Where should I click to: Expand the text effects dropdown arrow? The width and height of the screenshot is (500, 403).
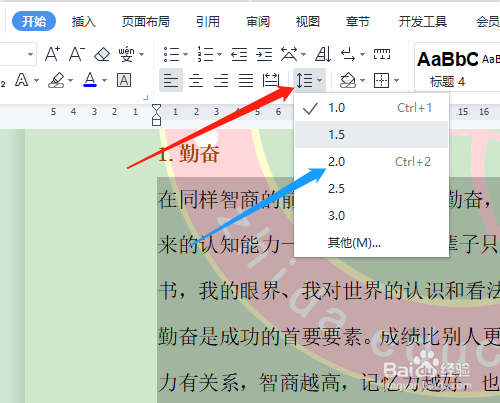click(x=36, y=80)
